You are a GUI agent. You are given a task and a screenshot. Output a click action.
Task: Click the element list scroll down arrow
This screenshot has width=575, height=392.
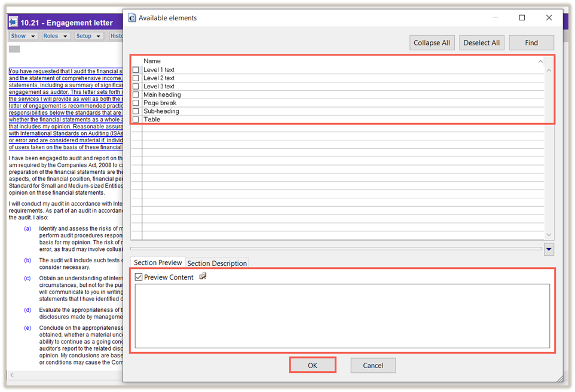tap(549, 235)
